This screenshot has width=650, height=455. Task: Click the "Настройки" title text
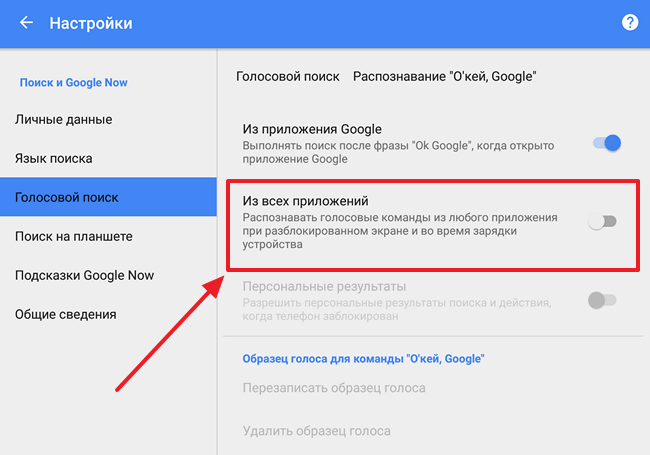pyautogui.click(x=91, y=23)
